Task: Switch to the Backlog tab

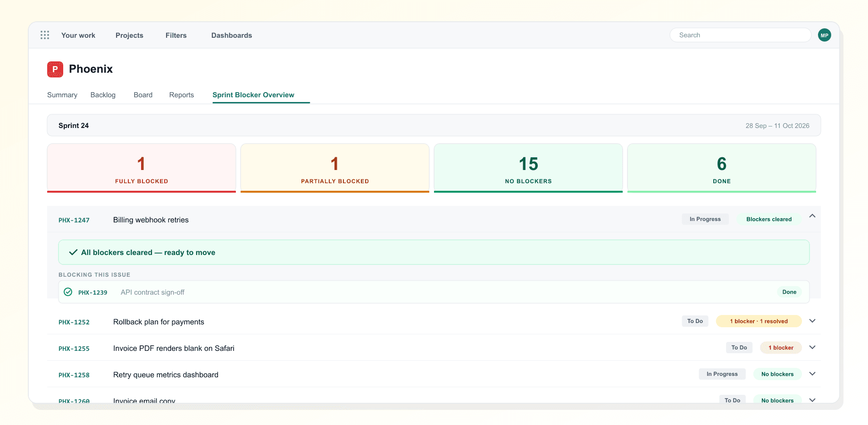Action: (x=103, y=95)
